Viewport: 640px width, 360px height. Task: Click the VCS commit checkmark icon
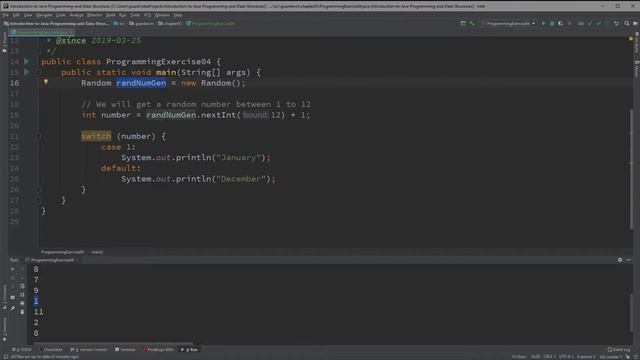(599, 24)
